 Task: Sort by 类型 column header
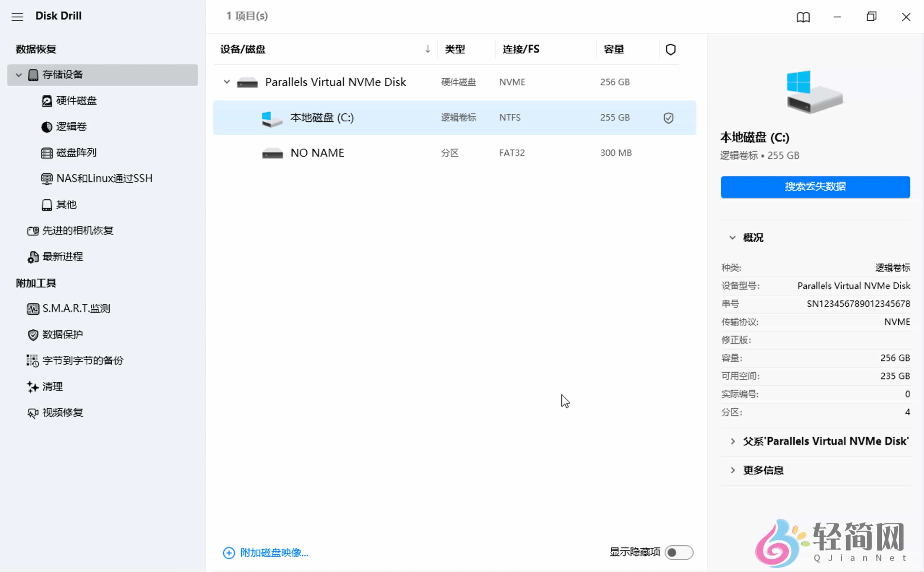[454, 49]
